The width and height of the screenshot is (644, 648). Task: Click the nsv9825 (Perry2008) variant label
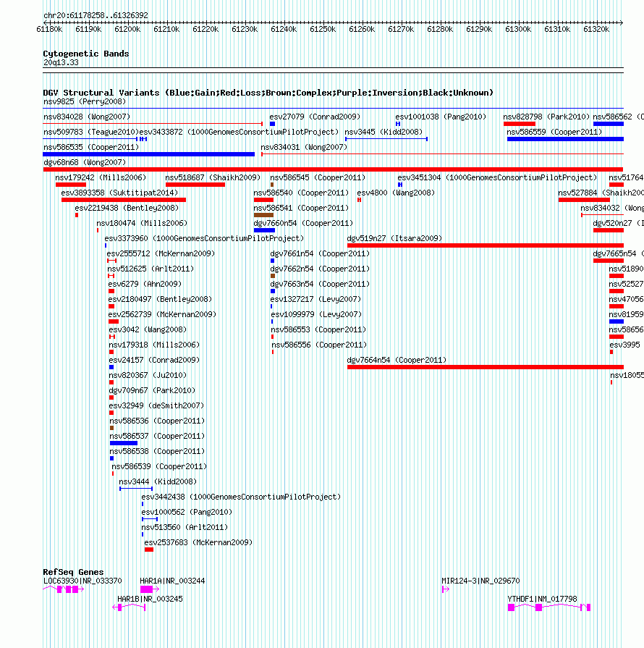tap(85, 101)
